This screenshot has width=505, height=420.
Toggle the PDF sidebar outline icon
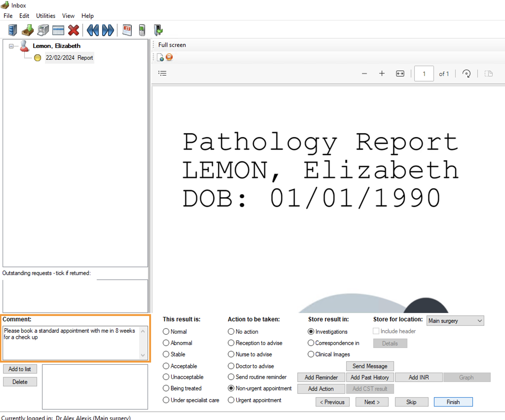point(162,73)
